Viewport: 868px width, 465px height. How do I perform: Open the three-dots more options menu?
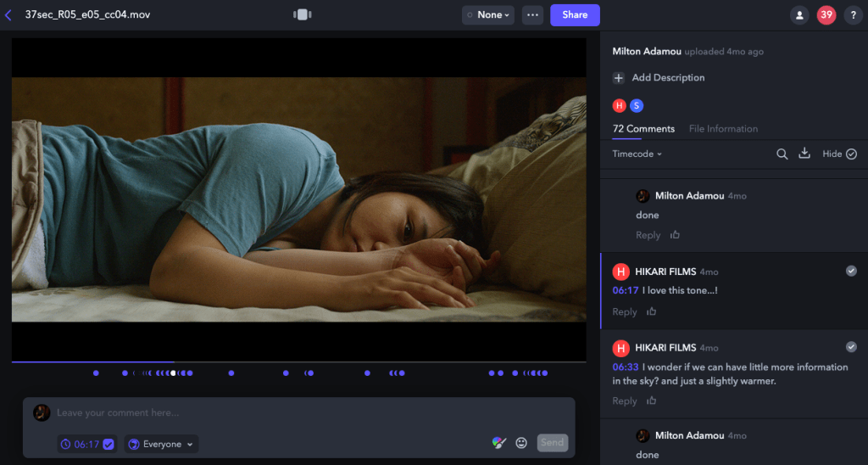tap(532, 15)
